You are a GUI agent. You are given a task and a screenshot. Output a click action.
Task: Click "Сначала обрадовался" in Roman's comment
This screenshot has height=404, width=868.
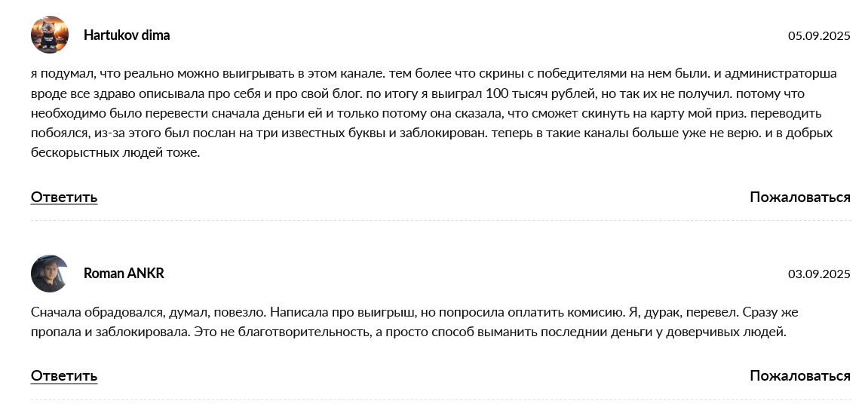[x=98, y=312]
